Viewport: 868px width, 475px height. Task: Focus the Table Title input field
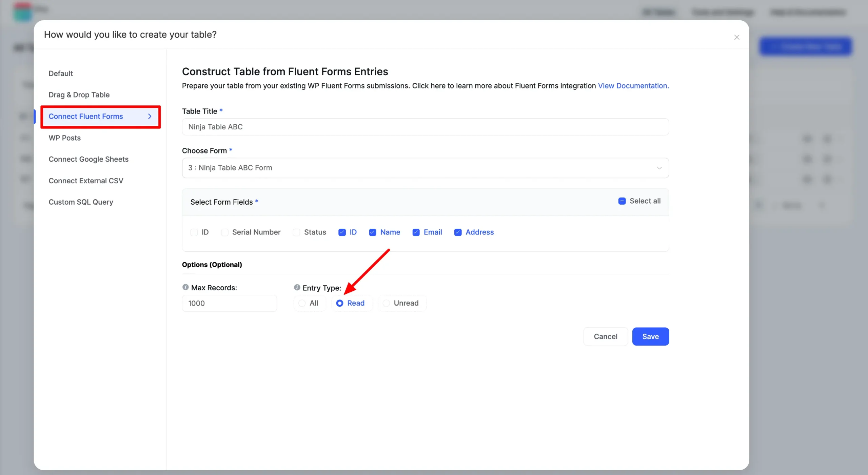click(425, 127)
